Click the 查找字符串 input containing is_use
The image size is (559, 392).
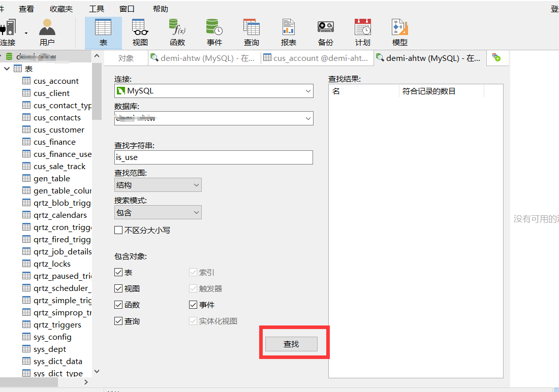coord(213,157)
